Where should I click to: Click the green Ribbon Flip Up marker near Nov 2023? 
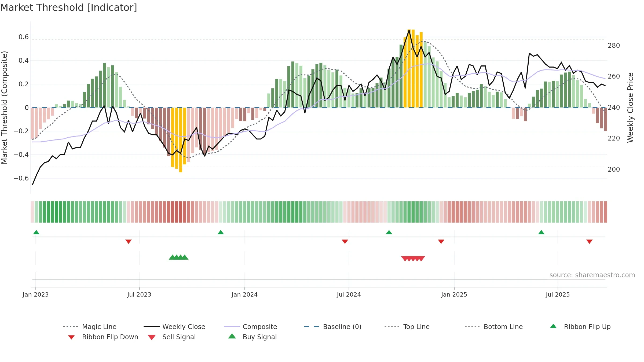click(221, 232)
